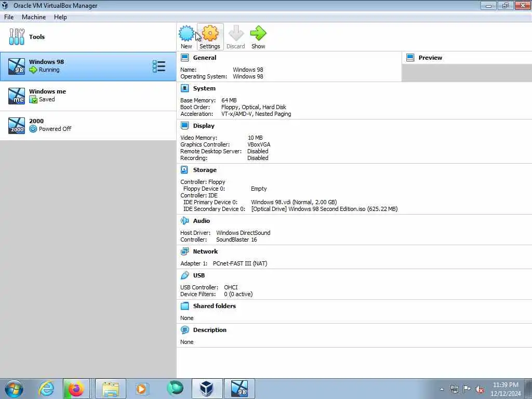Viewport: 532px width, 399px height.
Task: Open the Network settings heading link
Action: pos(205,251)
